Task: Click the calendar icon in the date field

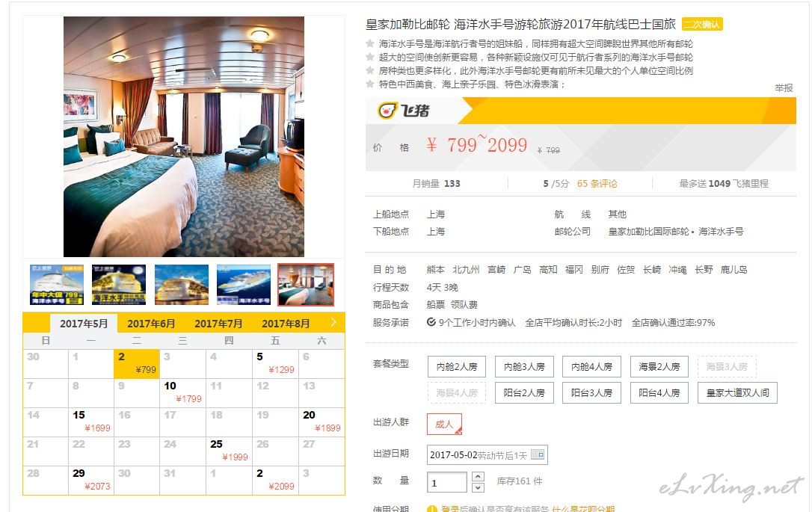Action: (x=537, y=454)
